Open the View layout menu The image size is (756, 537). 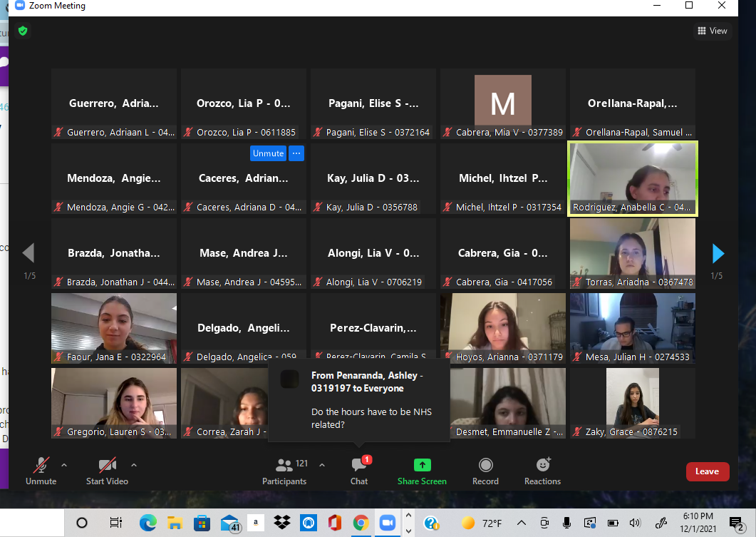pyautogui.click(x=712, y=31)
